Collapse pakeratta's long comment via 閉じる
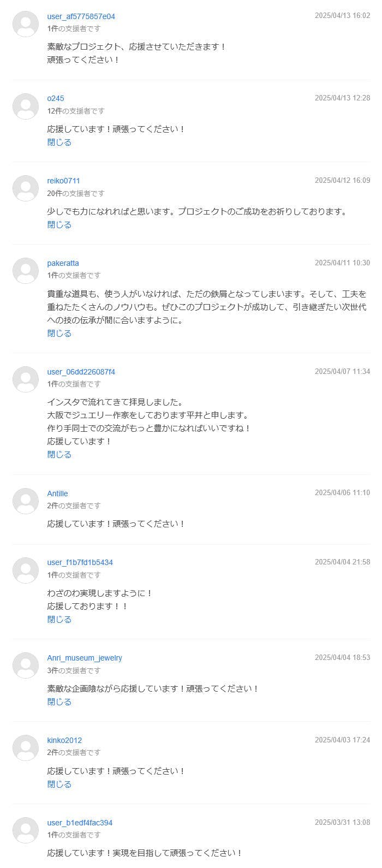This screenshot has width=382, height=868. (x=59, y=334)
